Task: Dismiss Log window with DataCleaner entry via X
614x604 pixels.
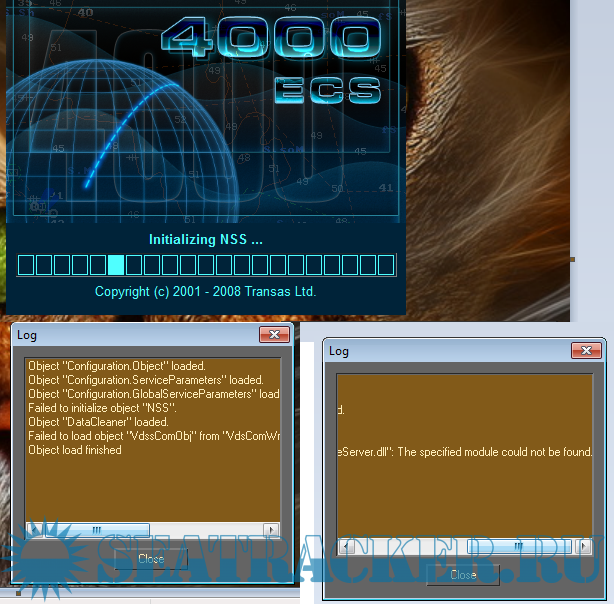Action: [x=273, y=335]
